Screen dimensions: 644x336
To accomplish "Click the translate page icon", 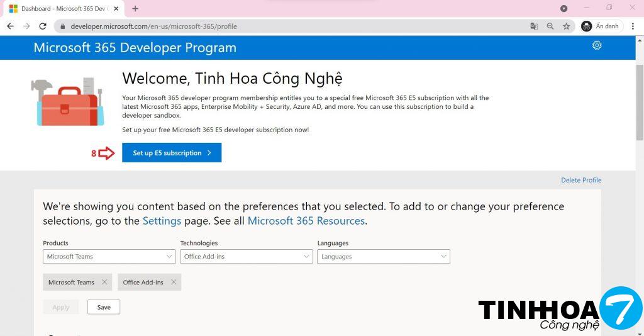I will click(x=534, y=26).
